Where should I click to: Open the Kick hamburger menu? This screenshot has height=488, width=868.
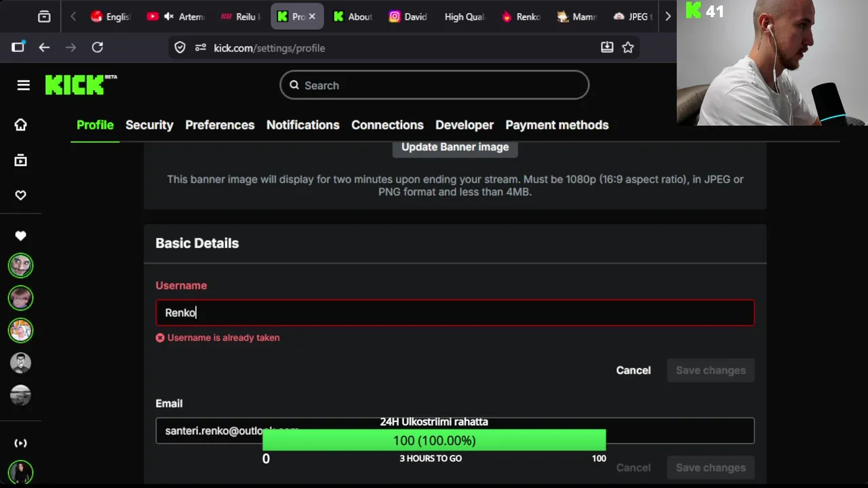pos(24,85)
